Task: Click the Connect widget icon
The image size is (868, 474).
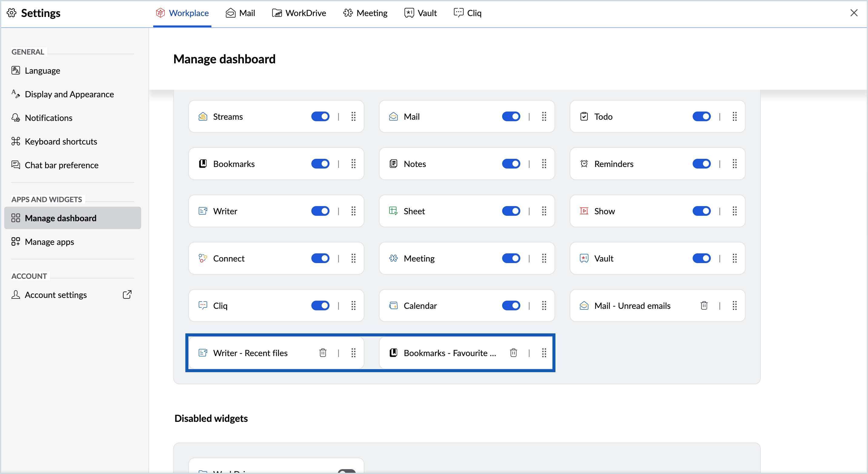Action: 203,258
